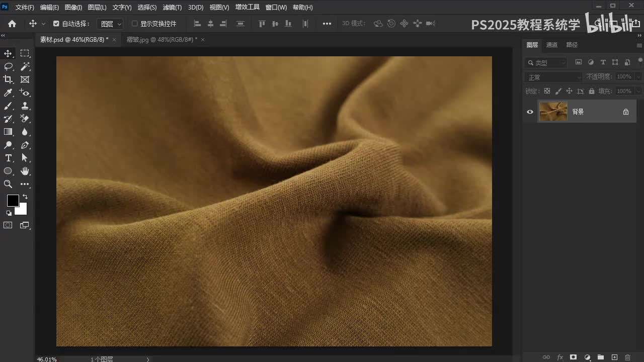Select the Brush tool
The image size is (644, 362).
(x=8, y=106)
